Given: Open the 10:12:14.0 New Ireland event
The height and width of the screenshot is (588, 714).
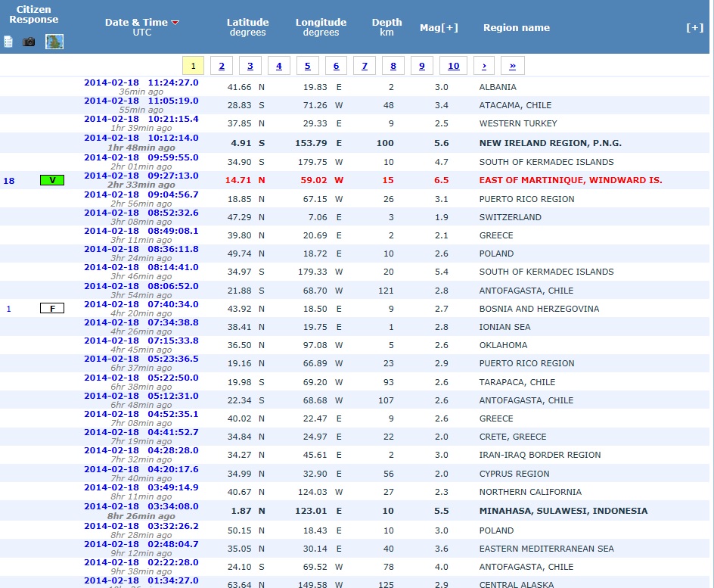Looking at the screenshot, I should click(141, 138).
